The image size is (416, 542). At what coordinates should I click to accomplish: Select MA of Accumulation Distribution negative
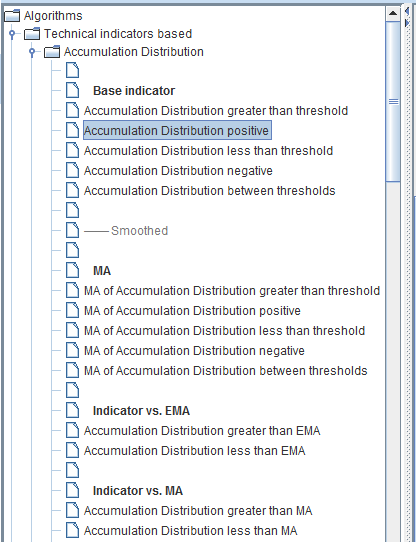[194, 351]
